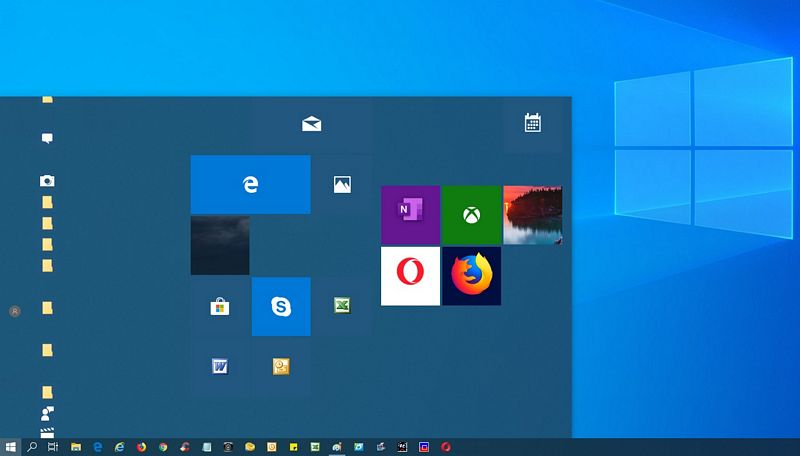Open the yellow Sticky Notes taskbar icon
Image resolution: width=800 pixels, height=456 pixels.
pyautogui.click(x=293, y=447)
